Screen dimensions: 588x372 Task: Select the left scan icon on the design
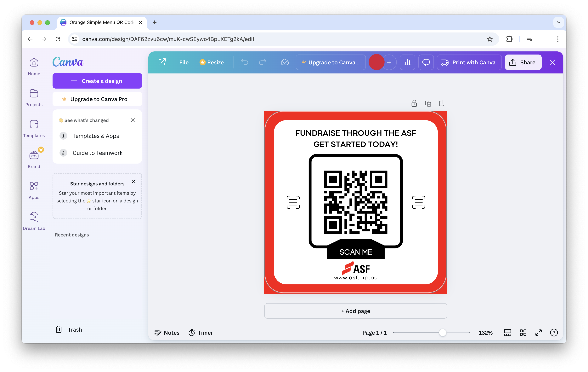pyautogui.click(x=293, y=202)
